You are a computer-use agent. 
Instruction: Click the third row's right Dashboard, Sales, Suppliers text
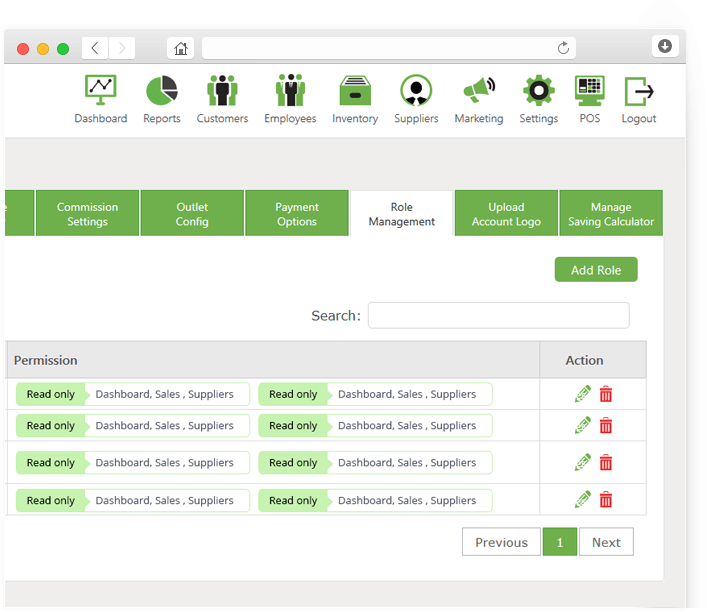407,462
